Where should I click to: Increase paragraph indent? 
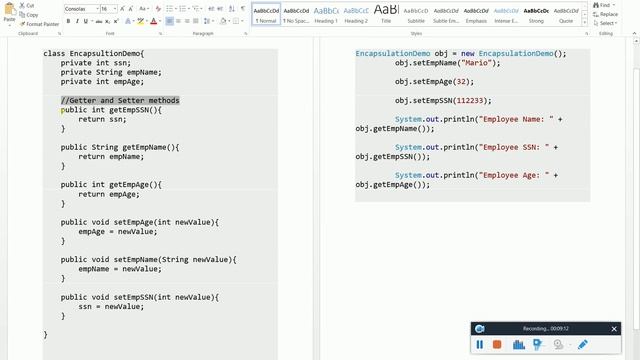(220, 9)
